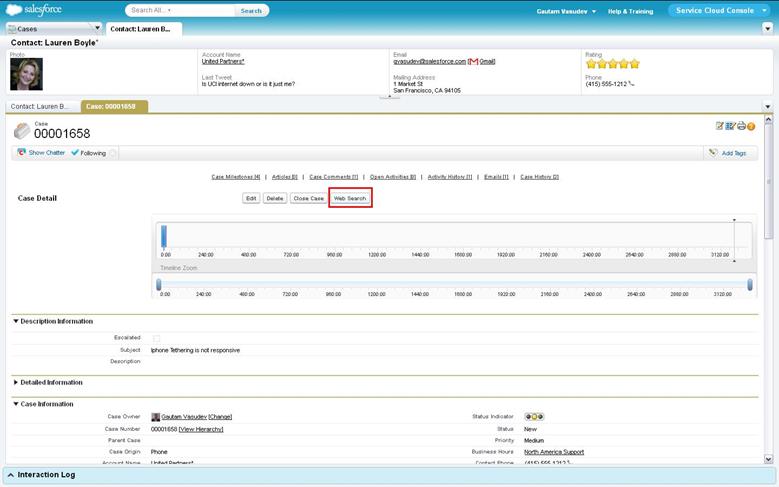Open the help question mark icon
This screenshot has height=487, width=779.
[751, 126]
